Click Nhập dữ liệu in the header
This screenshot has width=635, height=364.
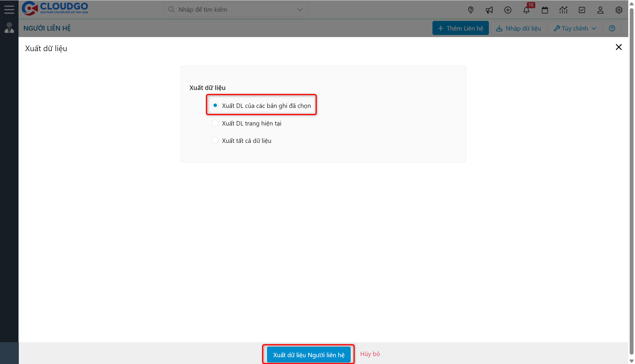[x=518, y=28]
